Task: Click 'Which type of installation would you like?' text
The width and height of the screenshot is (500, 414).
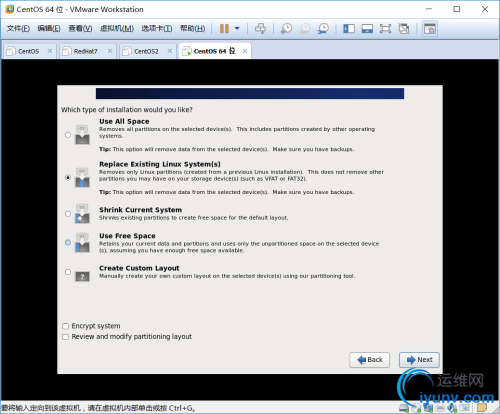Action: (127, 110)
